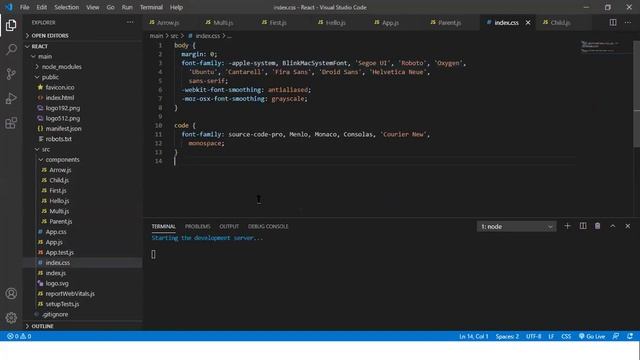The image size is (640, 360).
Task: Open reportWebVitals.js in the explorer
Action: pyautogui.click(x=83, y=293)
